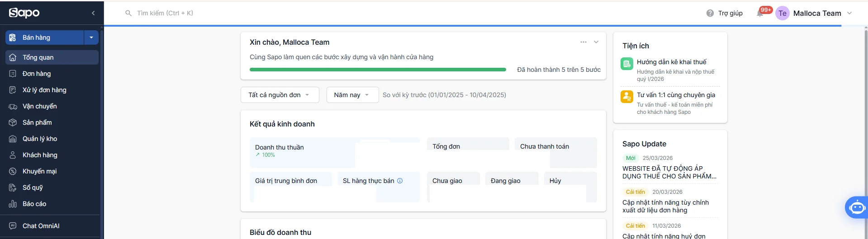Screen dimensions: 868x239
Task: Click the Hủy card
Action: click(x=570, y=187)
